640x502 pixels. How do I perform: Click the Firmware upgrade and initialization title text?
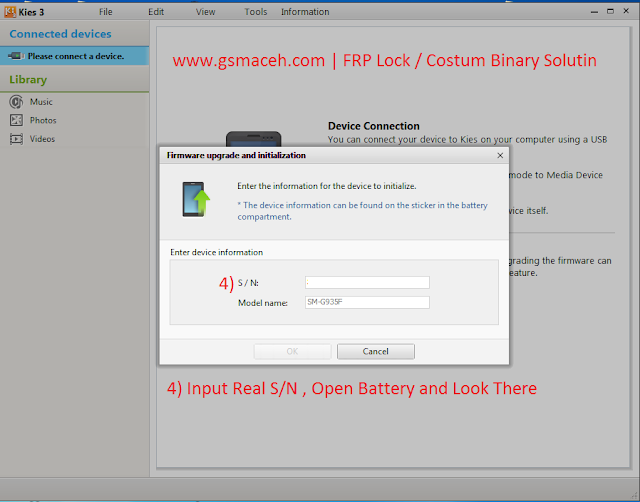[x=236, y=155]
